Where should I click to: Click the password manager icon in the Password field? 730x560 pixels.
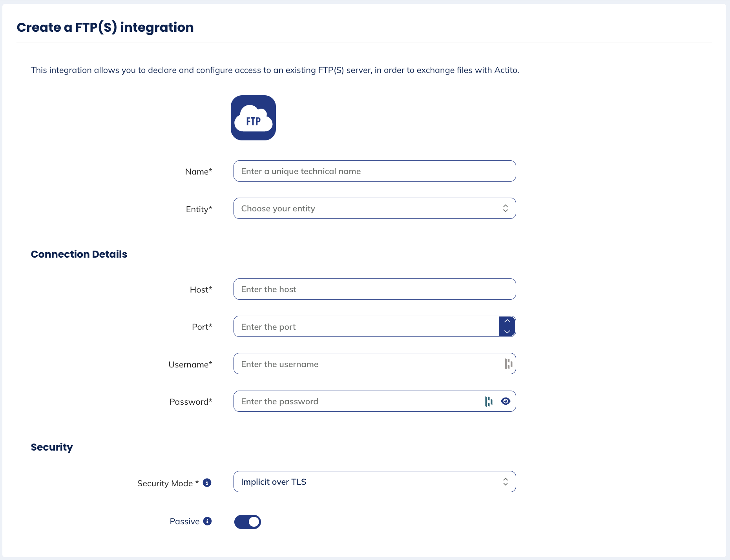click(489, 401)
